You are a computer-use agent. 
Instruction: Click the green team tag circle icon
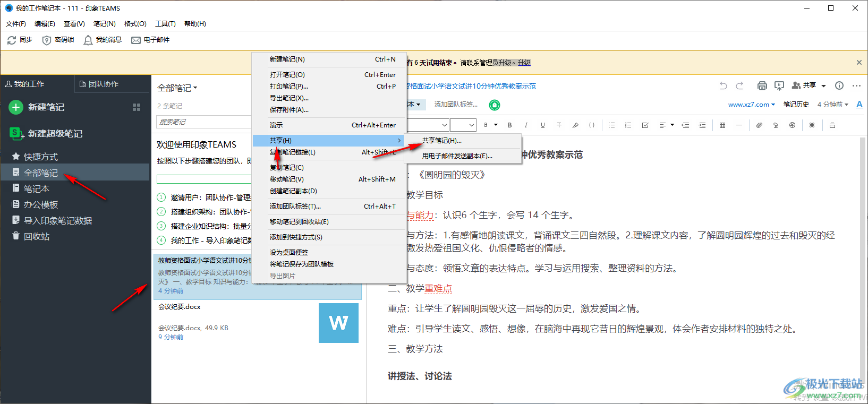pyautogui.click(x=495, y=105)
